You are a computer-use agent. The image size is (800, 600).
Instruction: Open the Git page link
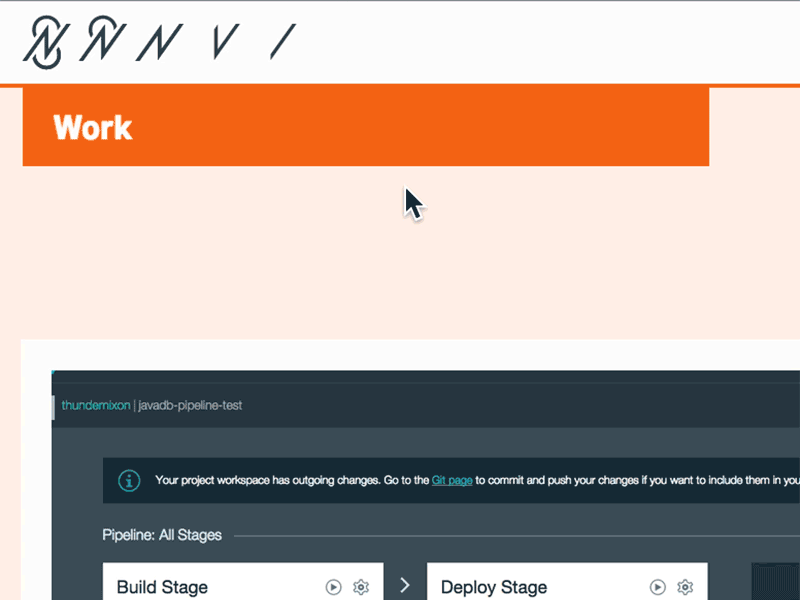(x=451, y=480)
